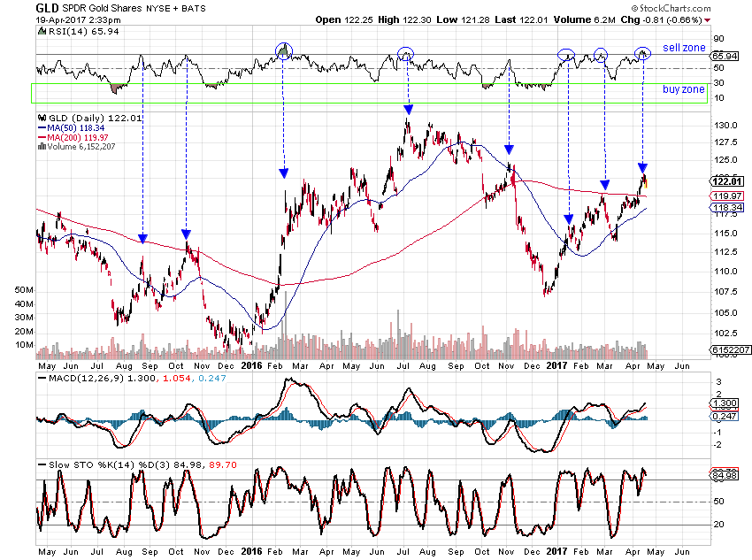Image resolution: width=752 pixels, height=560 pixels.
Task: Click the first blue circle on RSI
Action: 283,50
